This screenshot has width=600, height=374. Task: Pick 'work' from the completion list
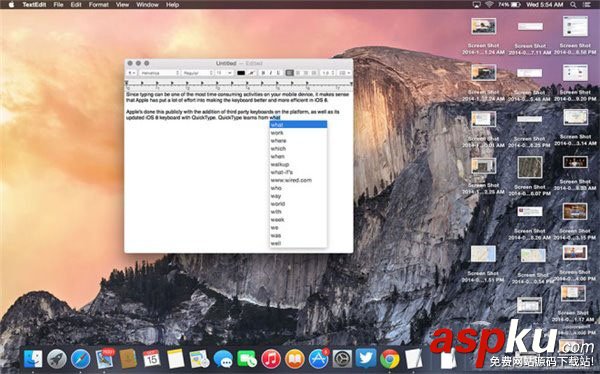[298, 133]
